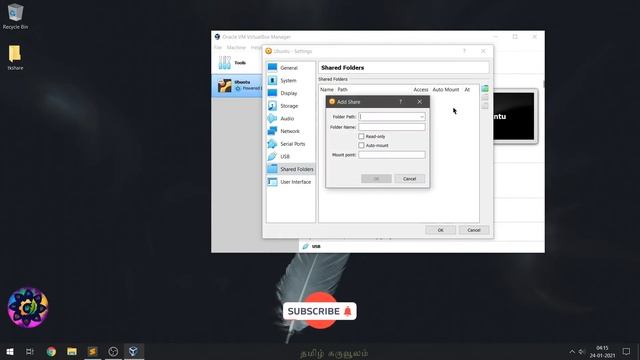Open File Explorer from taskbar

[x=72, y=351]
